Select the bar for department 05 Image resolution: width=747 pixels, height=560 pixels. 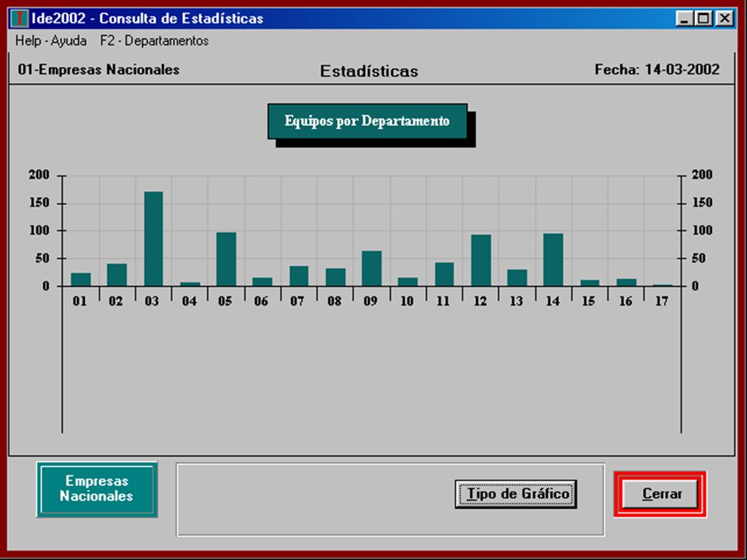pos(226,259)
